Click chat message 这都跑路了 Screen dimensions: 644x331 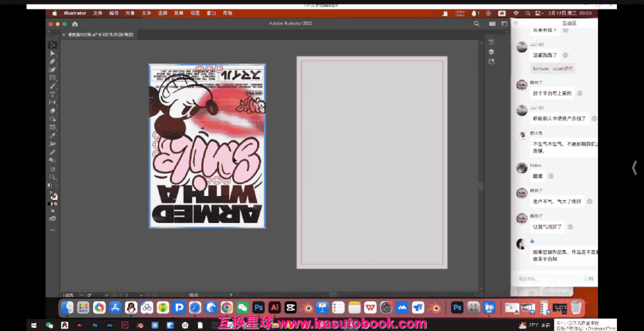tap(546, 55)
